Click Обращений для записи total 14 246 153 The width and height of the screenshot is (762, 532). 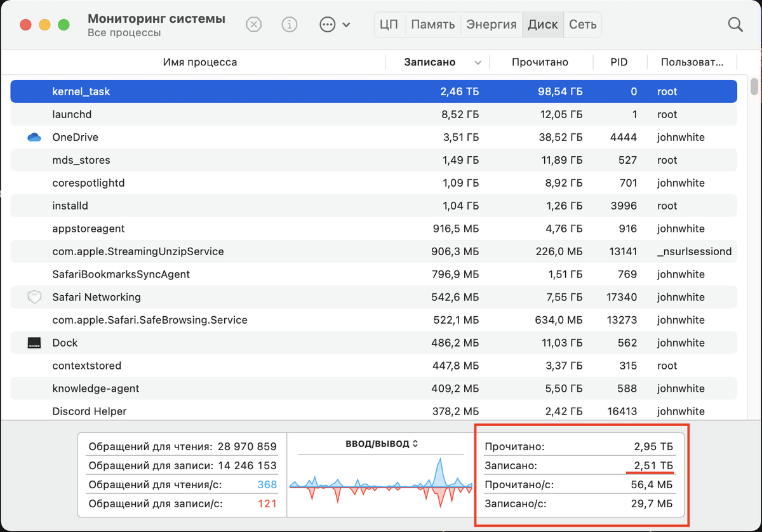(x=247, y=465)
